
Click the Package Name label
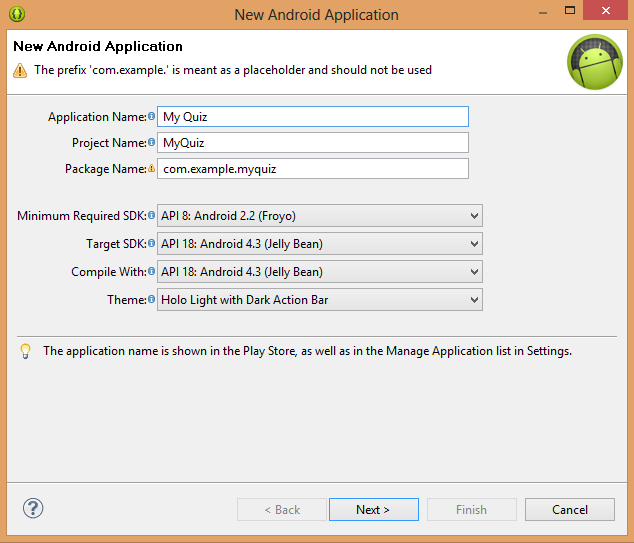click(x=106, y=169)
